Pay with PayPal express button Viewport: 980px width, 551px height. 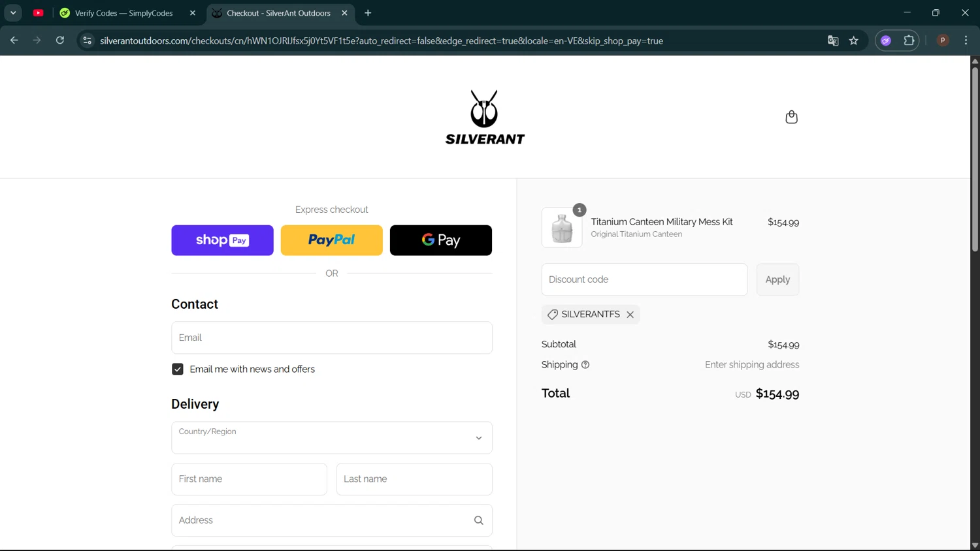tap(332, 240)
